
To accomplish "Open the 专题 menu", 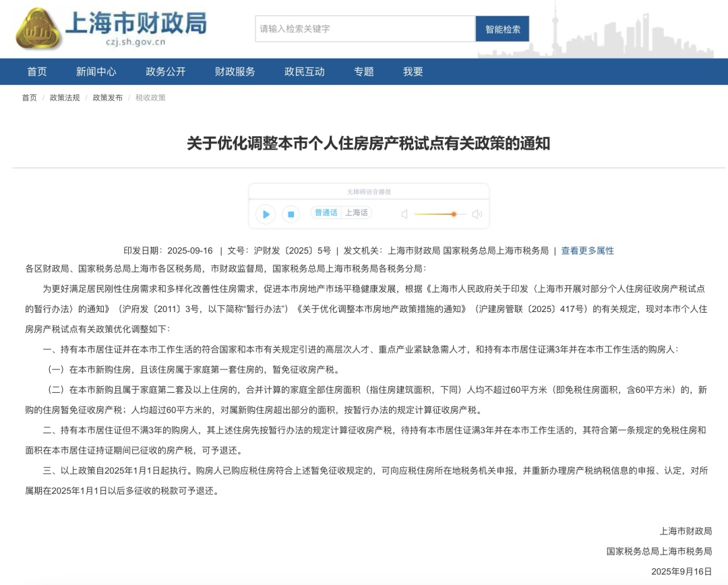I will 365,71.
